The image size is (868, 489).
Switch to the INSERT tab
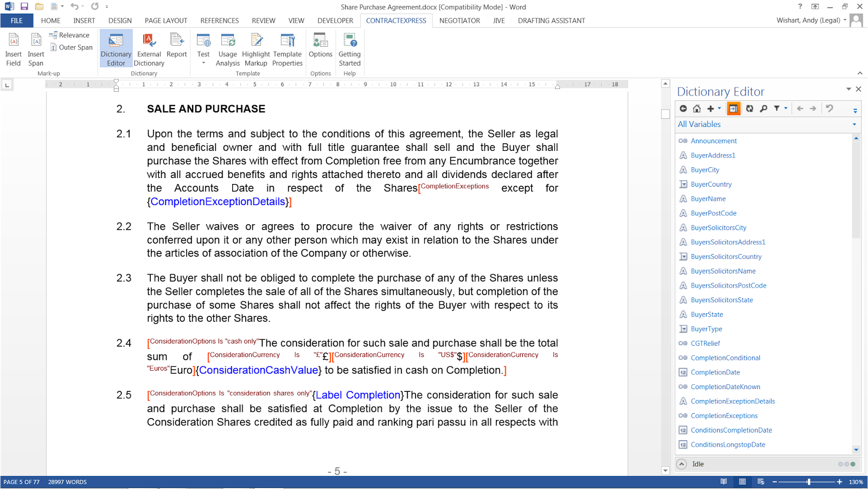coord(84,21)
